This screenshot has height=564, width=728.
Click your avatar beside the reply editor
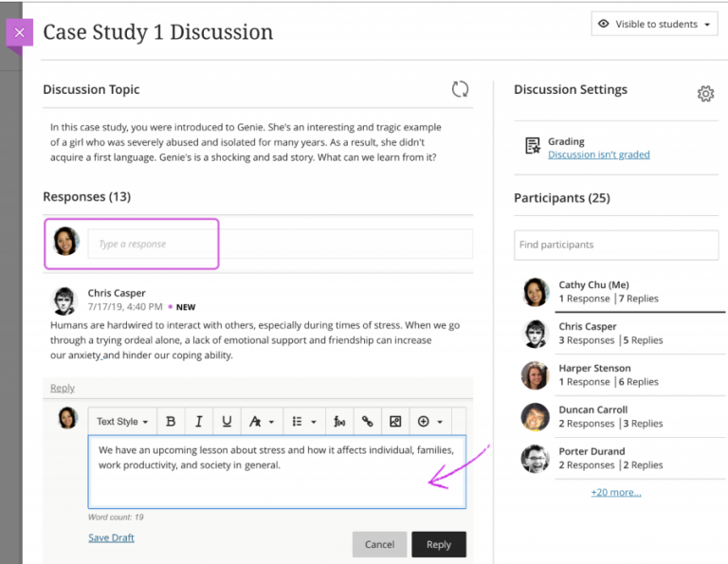[68, 418]
